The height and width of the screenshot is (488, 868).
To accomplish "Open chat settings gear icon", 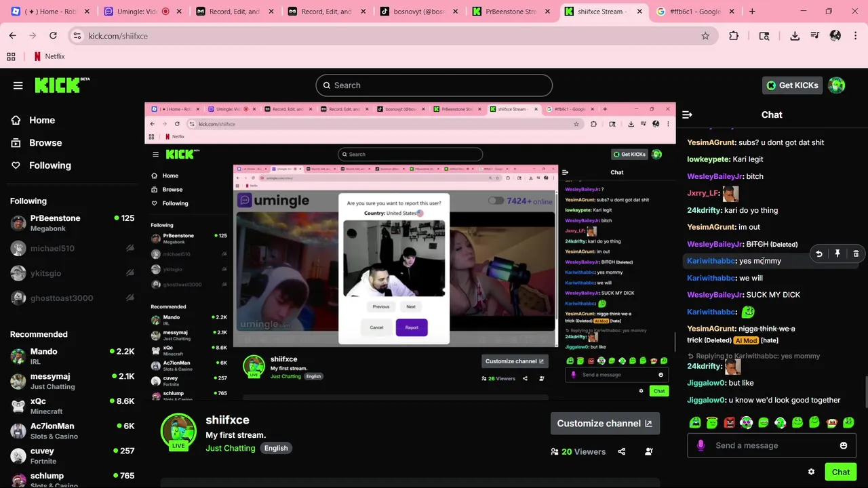I will [811, 472].
